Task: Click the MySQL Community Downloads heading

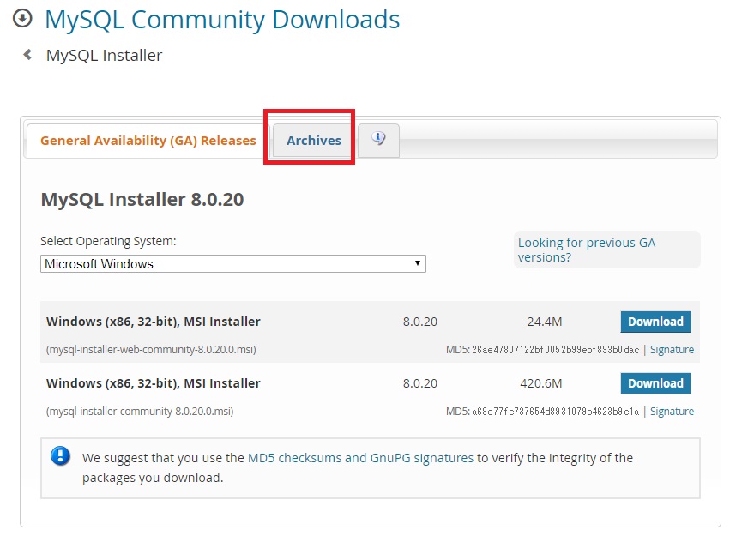Action: coord(222,20)
